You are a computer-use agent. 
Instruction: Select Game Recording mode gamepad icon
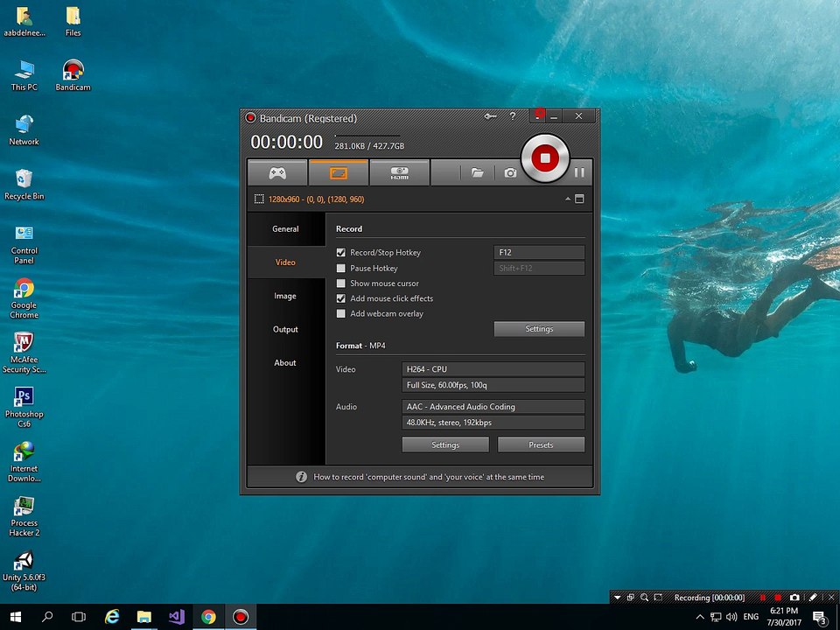click(277, 172)
